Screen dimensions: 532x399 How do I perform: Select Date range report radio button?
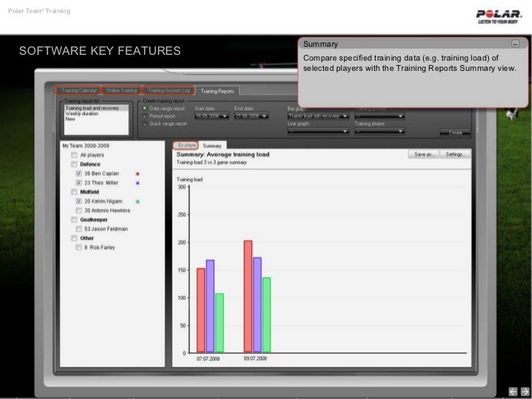coord(145,108)
